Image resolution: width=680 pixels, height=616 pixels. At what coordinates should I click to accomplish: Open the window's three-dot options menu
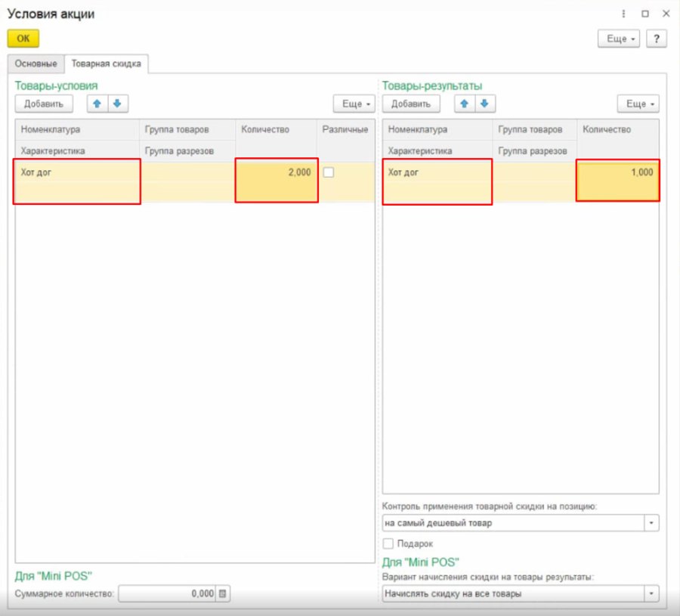coord(623,14)
